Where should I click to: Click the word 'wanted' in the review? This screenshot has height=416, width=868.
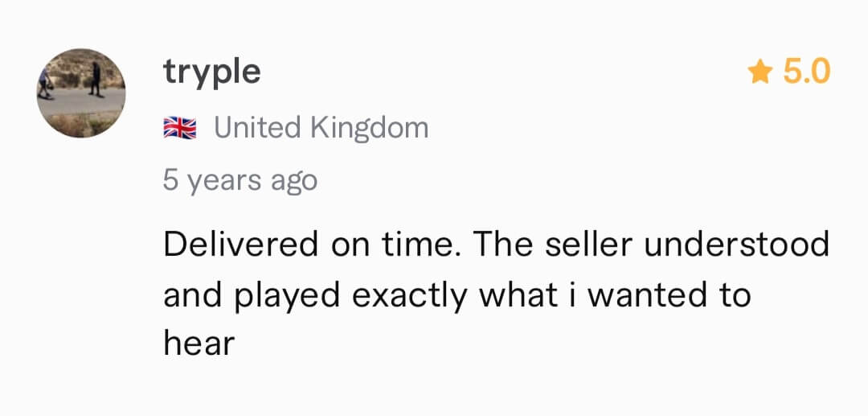click(x=646, y=294)
